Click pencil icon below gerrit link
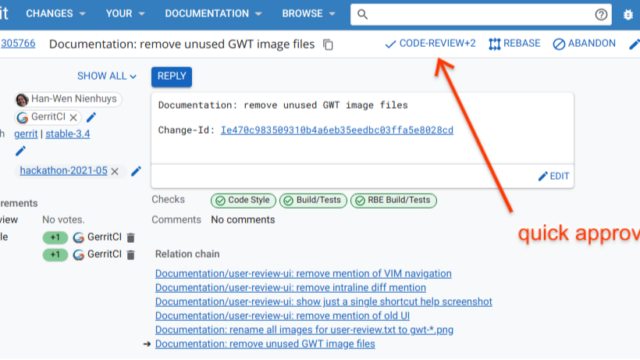Screen dimensions: 640x360 tap(20, 151)
